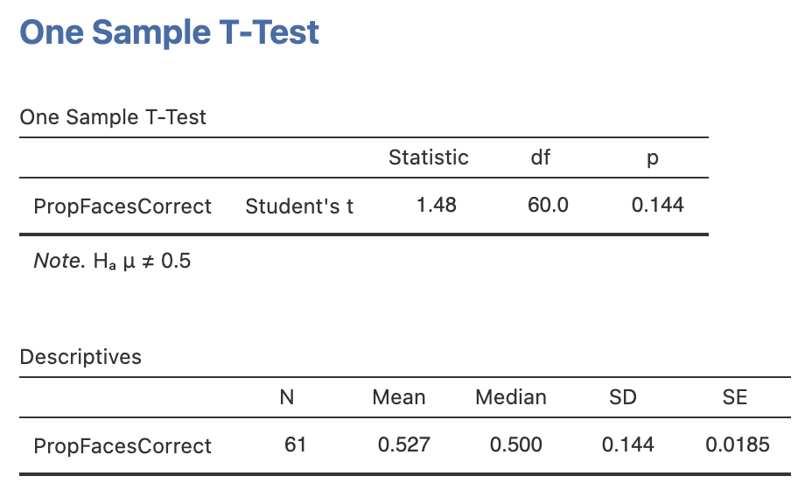The height and width of the screenshot is (504, 812).
Task: Select the 1.48 statistic value
Action: point(437,205)
